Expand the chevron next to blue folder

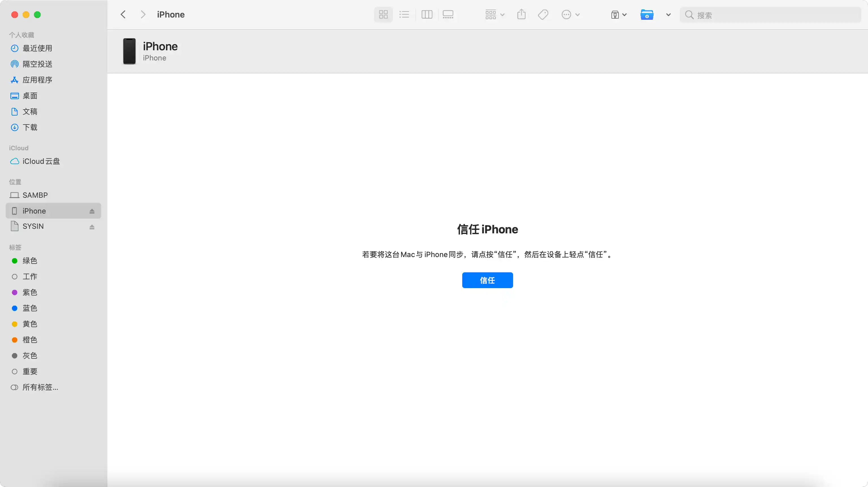click(668, 14)
